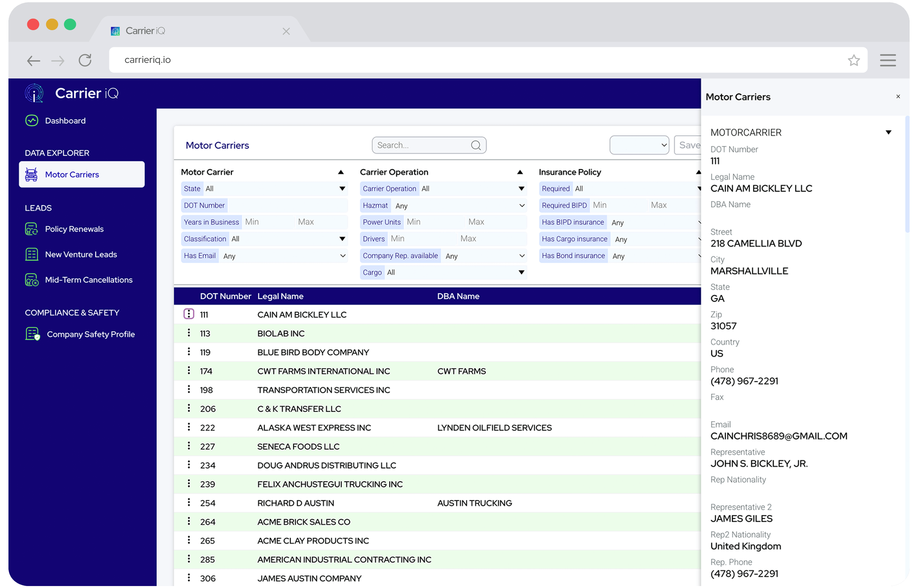Close the Motor Carriers detail panel
Viewport: 920px width, 588px height.
point(898,97)
